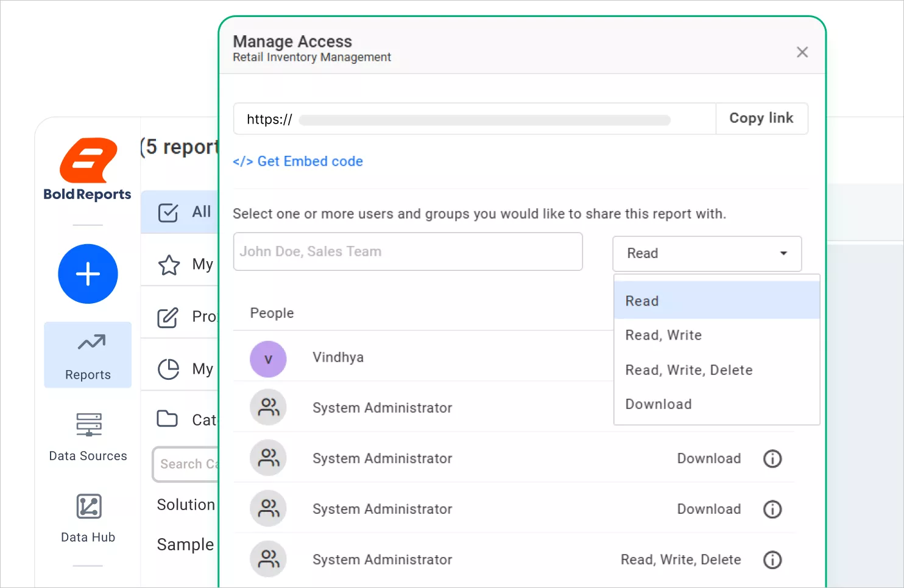Open Data Sources from the sidebar
904x588 pixels.
point(88,435)
